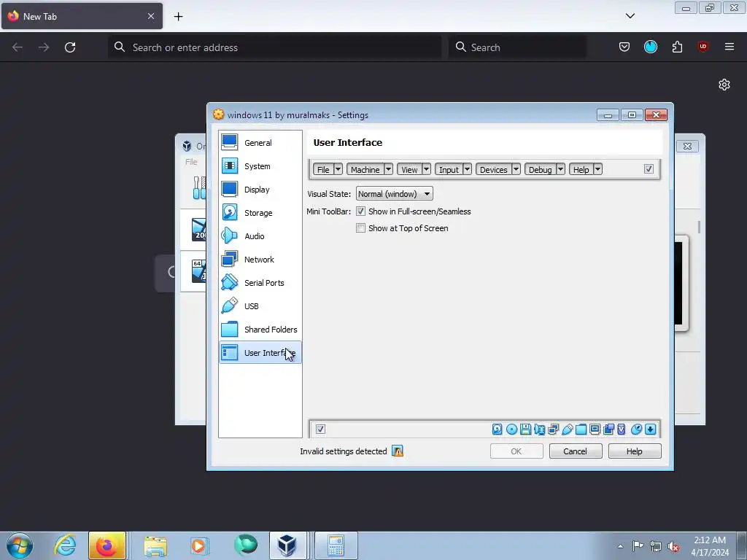
Task: Click the display status bar indicator
Action: [595, 429]
